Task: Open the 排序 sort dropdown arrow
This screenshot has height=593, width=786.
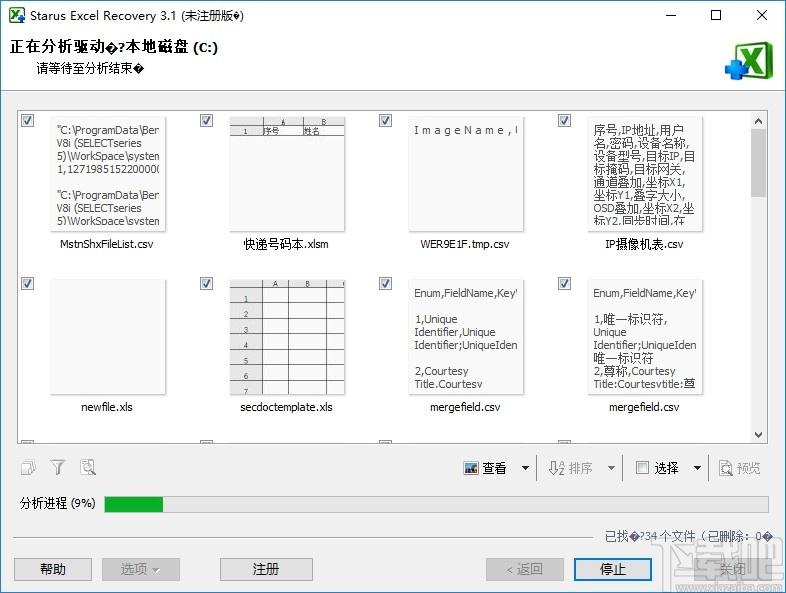Action: pos(611,468)
